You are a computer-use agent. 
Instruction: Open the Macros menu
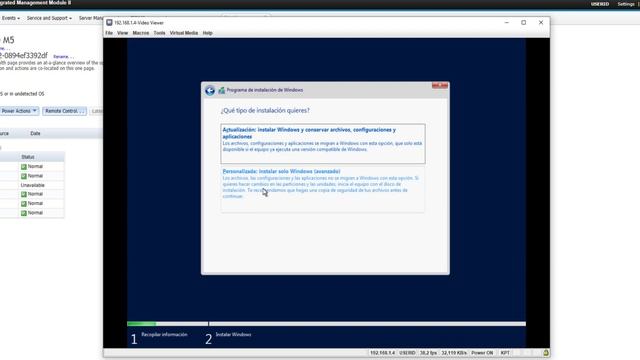click(141, 33)
